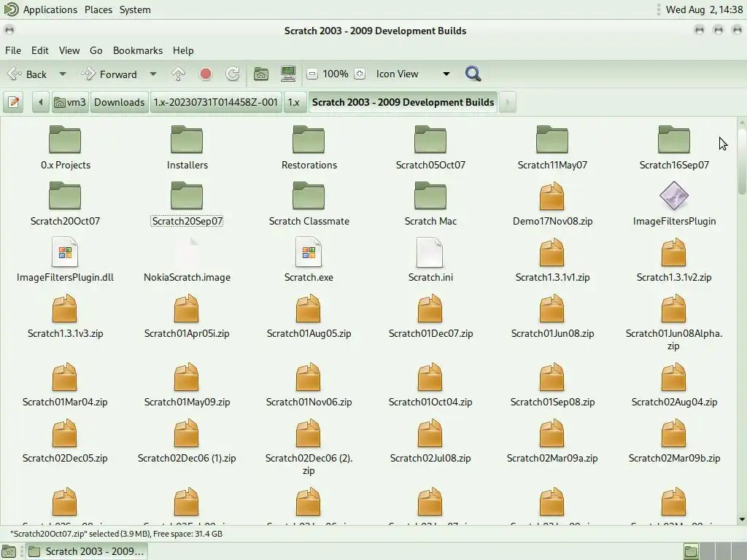Click the Back button

28,74
